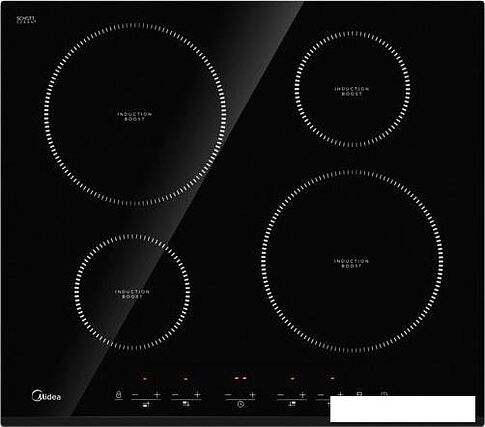Tap minus for the third cooking zone
Image resolution: width=485 pixels, height=427 pixels.
coord(281,395)
